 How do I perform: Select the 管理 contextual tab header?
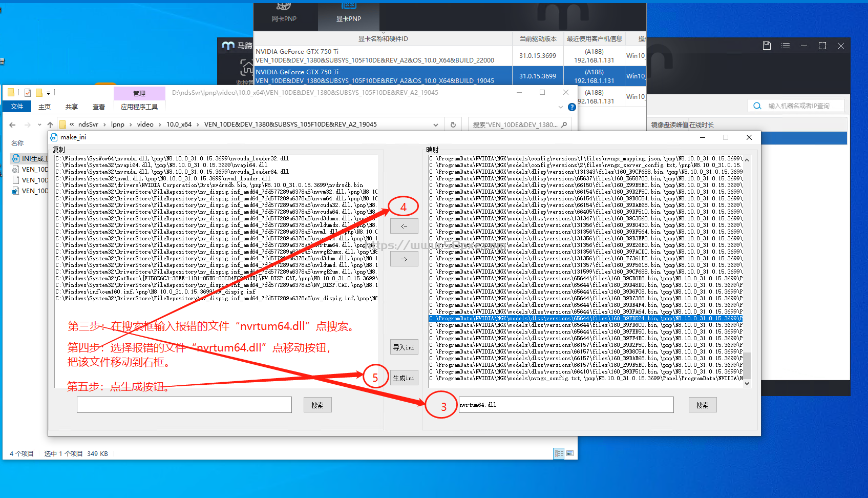[139, 93]
